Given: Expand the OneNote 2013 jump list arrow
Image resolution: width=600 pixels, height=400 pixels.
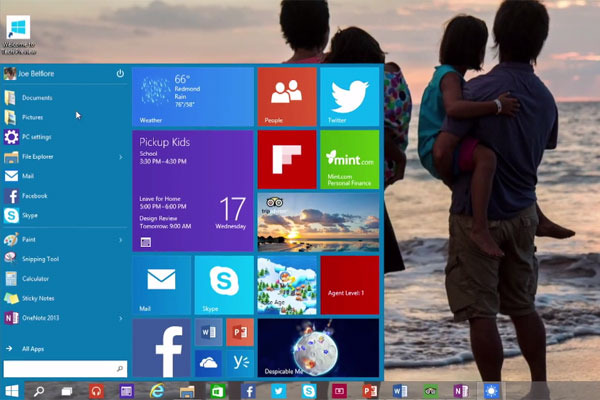Looking at the screenshot, I should click(121, 318).
